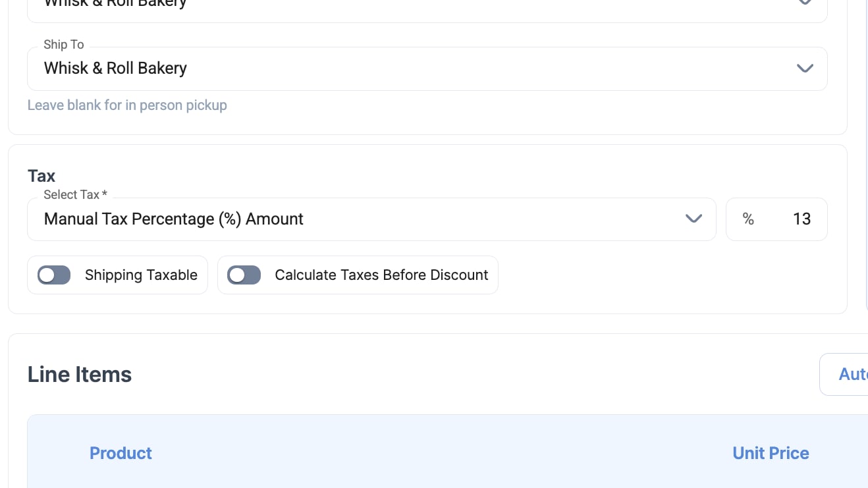868x488 pixels.
Task: Enable Calculate Taxes Before Discount switch
Action: pos(244,275)
